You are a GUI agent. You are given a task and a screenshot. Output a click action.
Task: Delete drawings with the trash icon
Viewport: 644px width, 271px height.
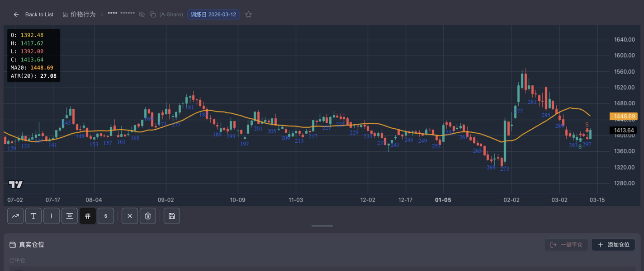[148, 216]
